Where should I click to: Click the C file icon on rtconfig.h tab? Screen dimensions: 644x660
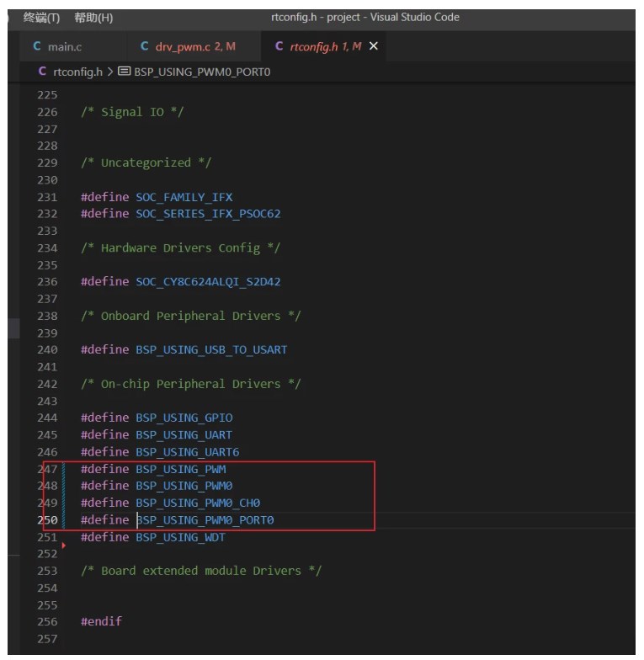pyautogui.click(x=279, y=46)
